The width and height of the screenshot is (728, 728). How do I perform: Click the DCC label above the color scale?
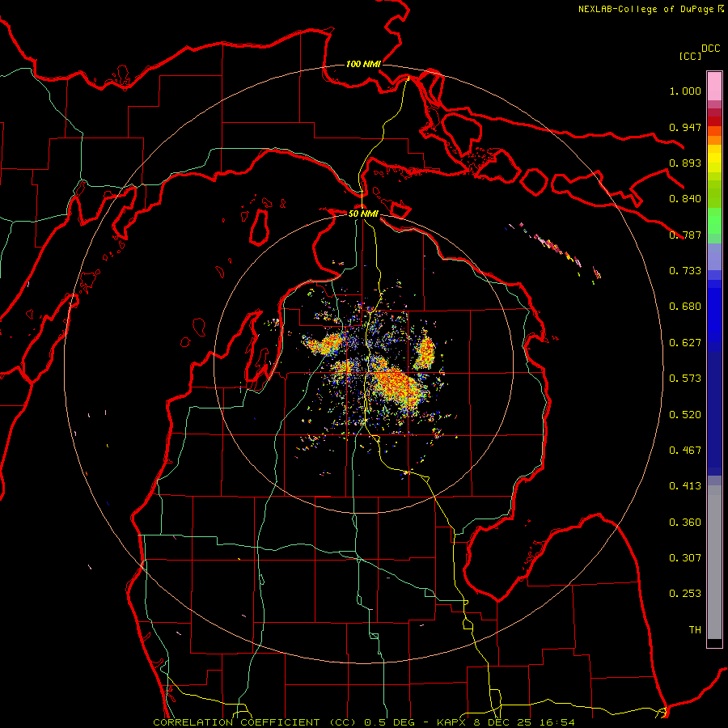tap(711, 49)
